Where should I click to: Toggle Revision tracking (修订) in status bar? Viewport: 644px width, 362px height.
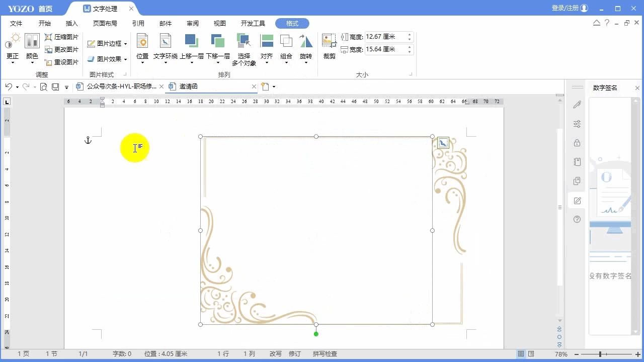[x=294, y=354]
